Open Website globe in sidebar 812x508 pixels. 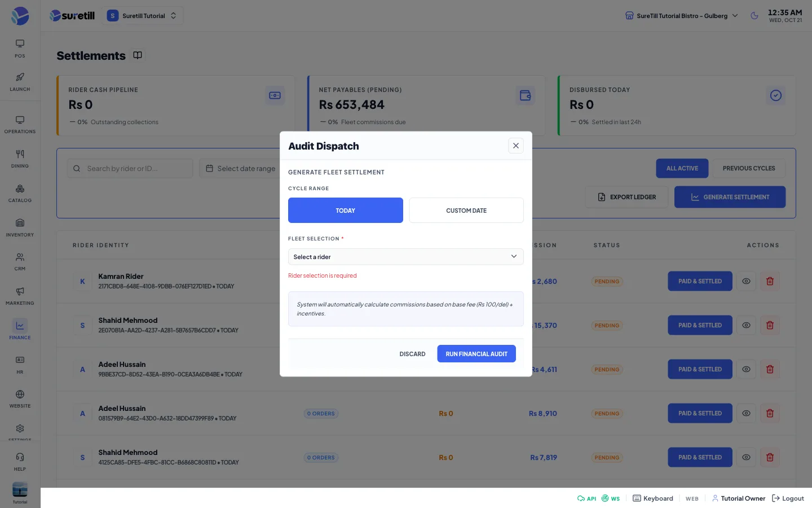coord(20,399)
